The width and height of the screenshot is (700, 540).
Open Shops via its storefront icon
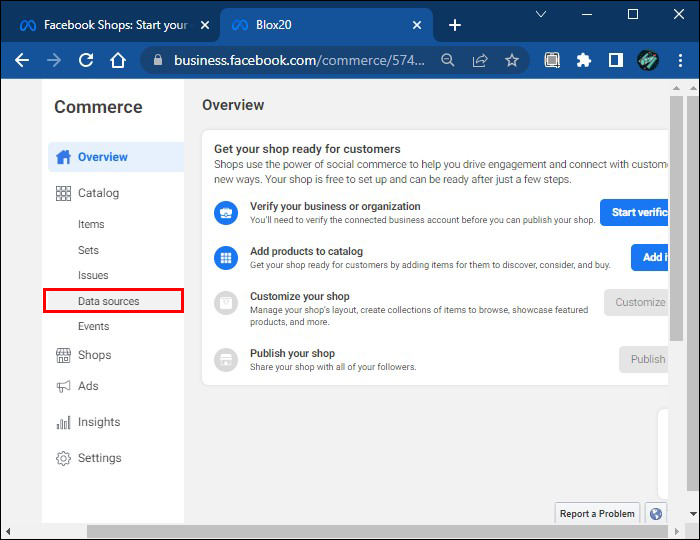tap(64, 355)
